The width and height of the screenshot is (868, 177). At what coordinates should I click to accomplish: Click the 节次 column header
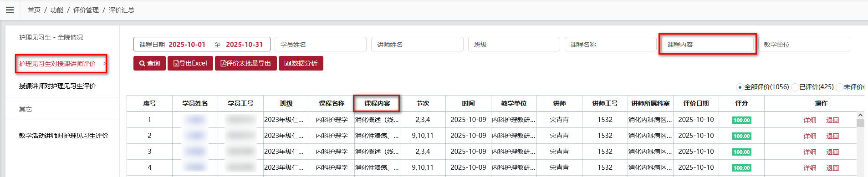(423, 103)
